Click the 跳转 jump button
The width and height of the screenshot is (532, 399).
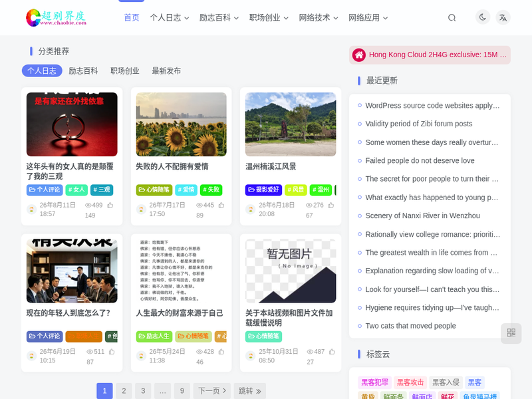[x=250, y=391]
